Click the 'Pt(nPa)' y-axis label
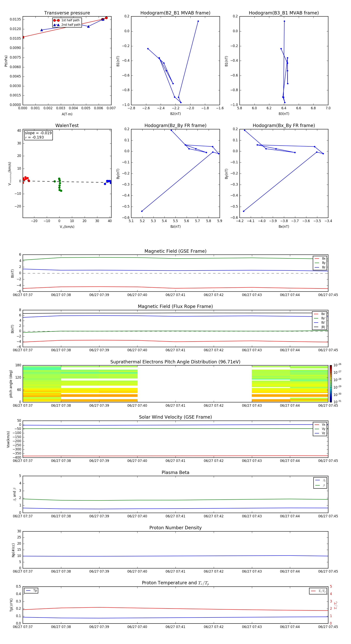 click(6, 61)
